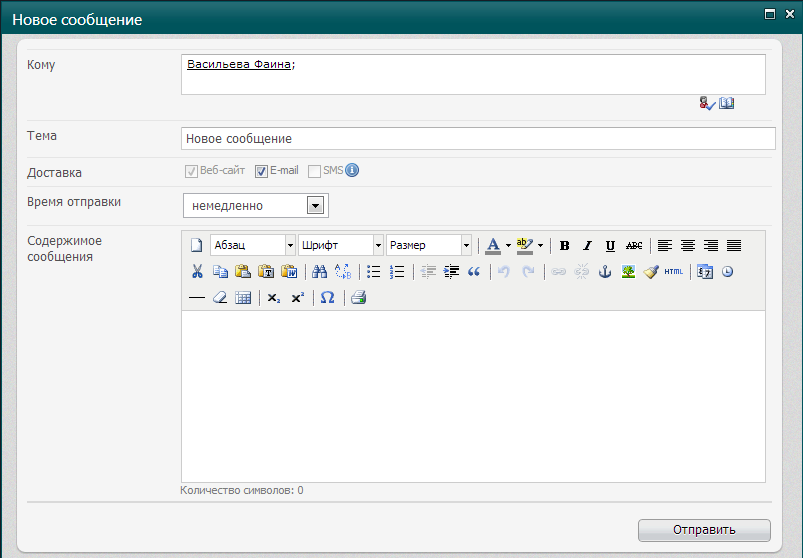Insert the current time with the clock icon

tap(728, 271)
